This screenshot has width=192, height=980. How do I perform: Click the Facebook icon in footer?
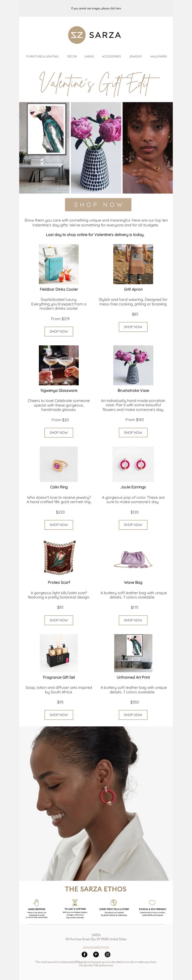[x=85, y=954]
